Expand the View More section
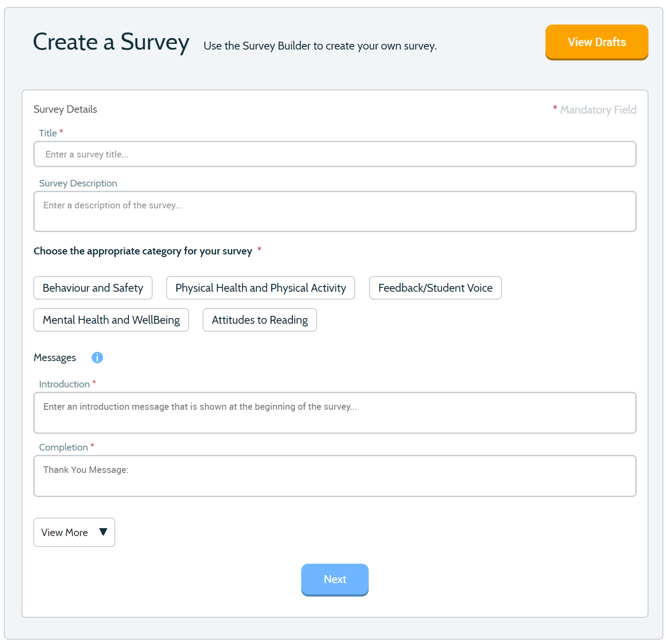This screenshot has width=666, height=644. pyautogui.click(x=74, y=532)
